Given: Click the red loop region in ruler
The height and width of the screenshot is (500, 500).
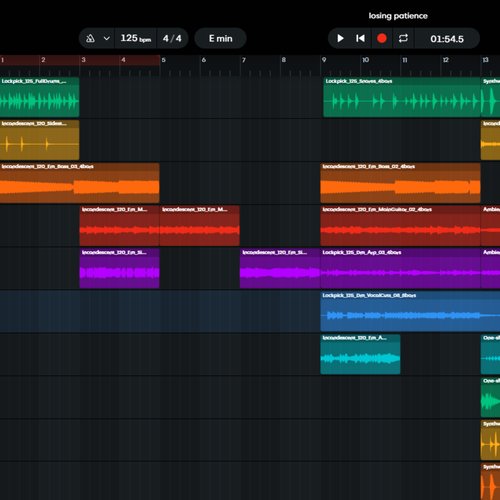Looking at the screenshot, I should 80,60.
